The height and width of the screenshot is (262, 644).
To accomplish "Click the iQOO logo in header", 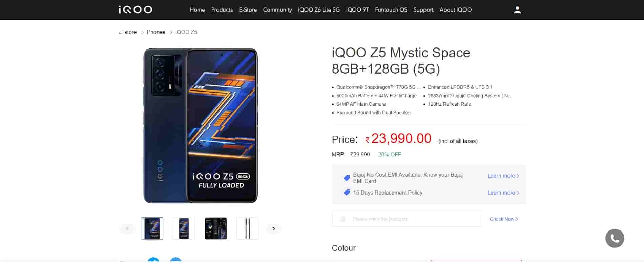I will 136,9.
